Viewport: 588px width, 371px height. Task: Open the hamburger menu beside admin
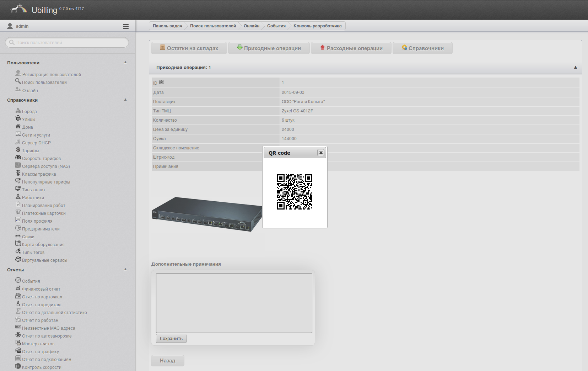126,26
